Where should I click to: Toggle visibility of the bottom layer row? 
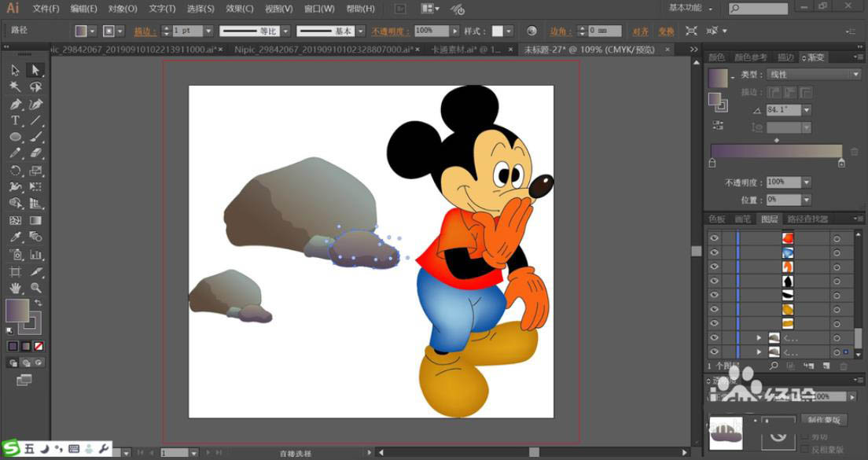pos(714,352)
